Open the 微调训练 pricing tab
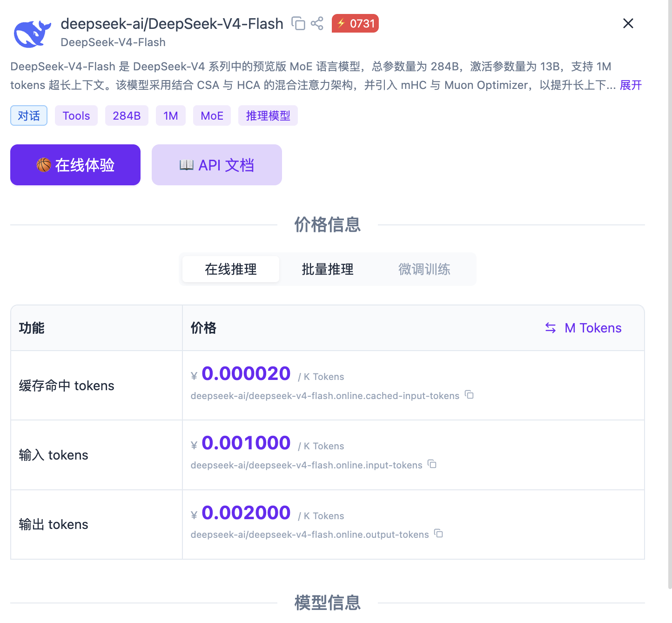 tap(424, 269)
